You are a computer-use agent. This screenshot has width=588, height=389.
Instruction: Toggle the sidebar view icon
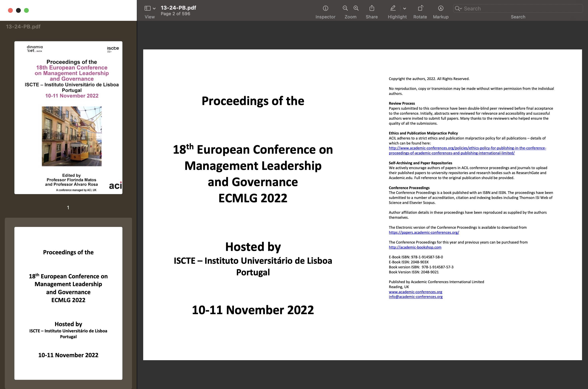point(147,8)
